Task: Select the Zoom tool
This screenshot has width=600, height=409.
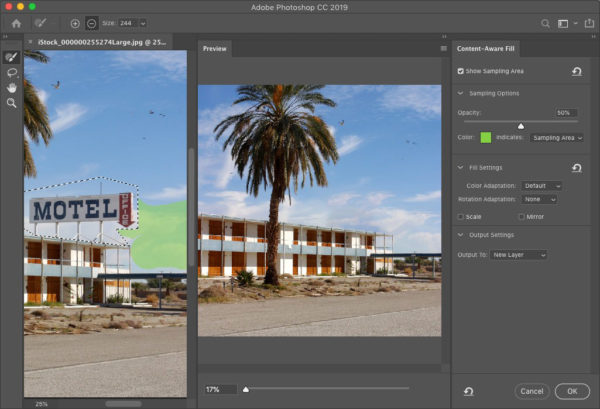Action: pyautogui.click(x=12, y=102)
